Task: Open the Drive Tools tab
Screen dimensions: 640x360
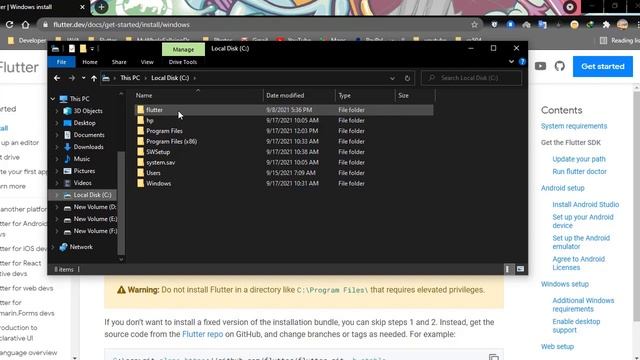Action: tap(183, 62)
